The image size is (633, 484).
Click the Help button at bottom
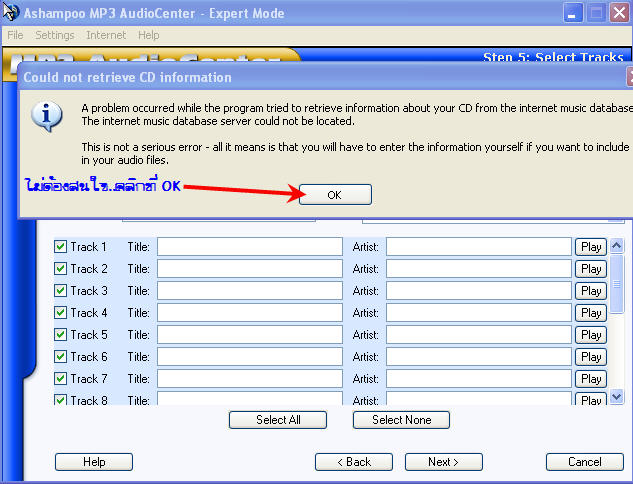(94, 462)
